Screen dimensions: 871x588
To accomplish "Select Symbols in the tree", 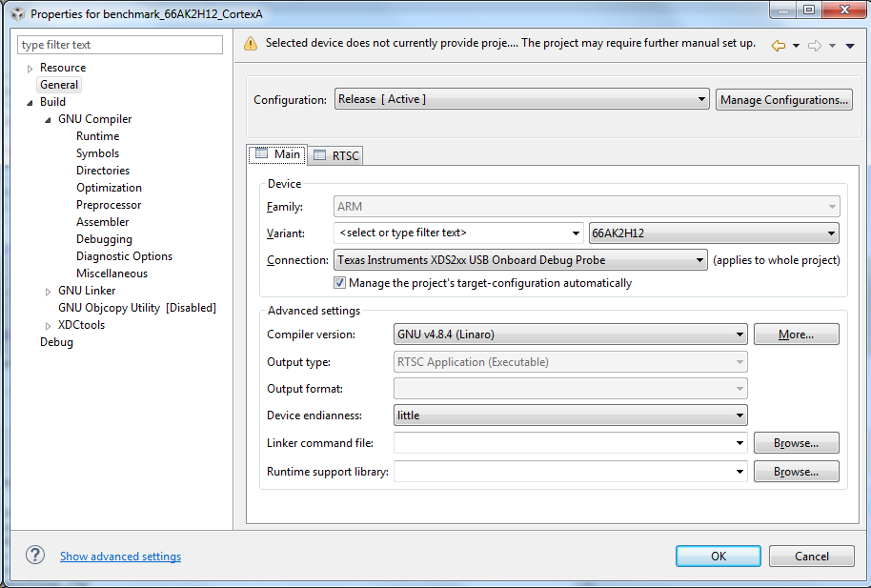I will pyautogui.click(x=98, y=153).
